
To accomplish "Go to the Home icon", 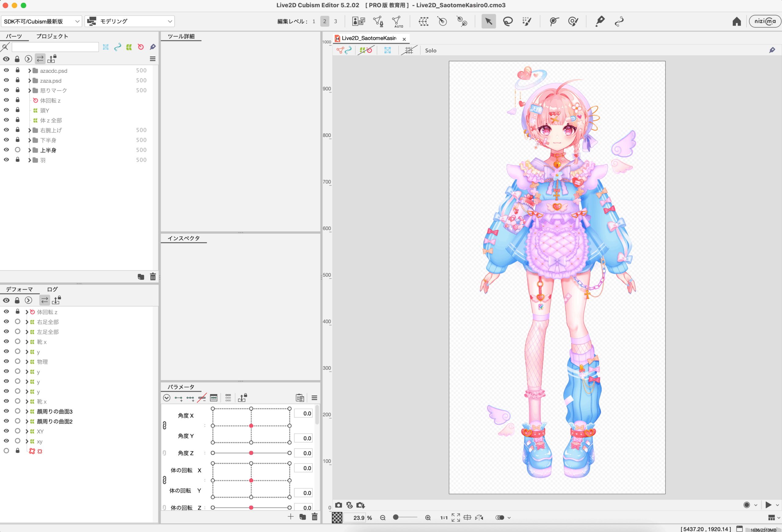I will point(736,21).
